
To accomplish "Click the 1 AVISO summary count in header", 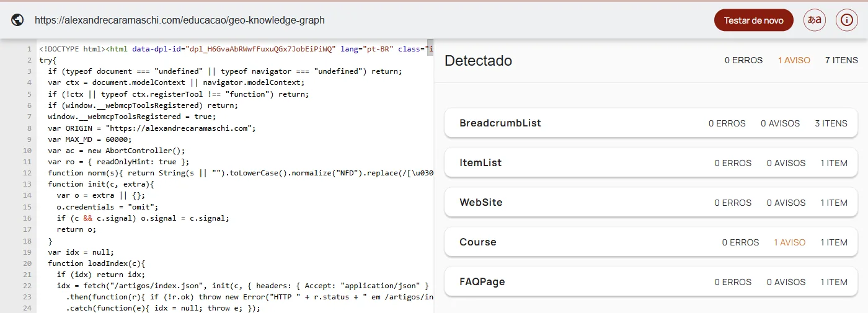I will [794, 60].
